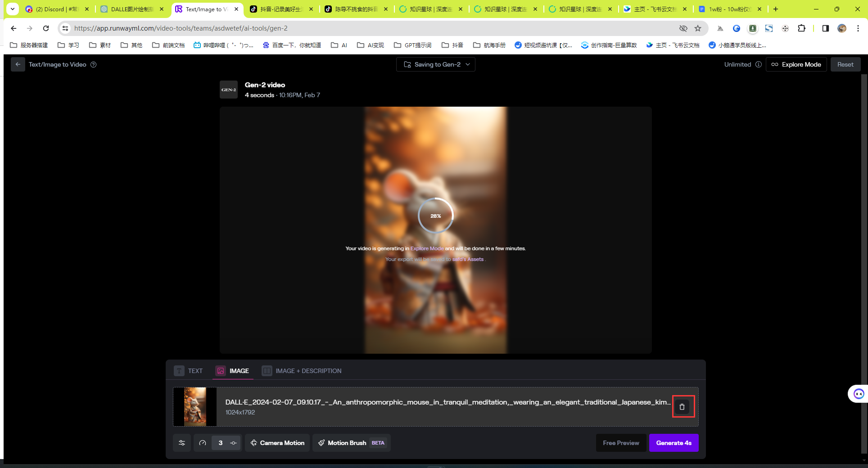Toggle the browser side panel
Image resolution: width=868 pixels, height=468 pixels.
point(826,28)
